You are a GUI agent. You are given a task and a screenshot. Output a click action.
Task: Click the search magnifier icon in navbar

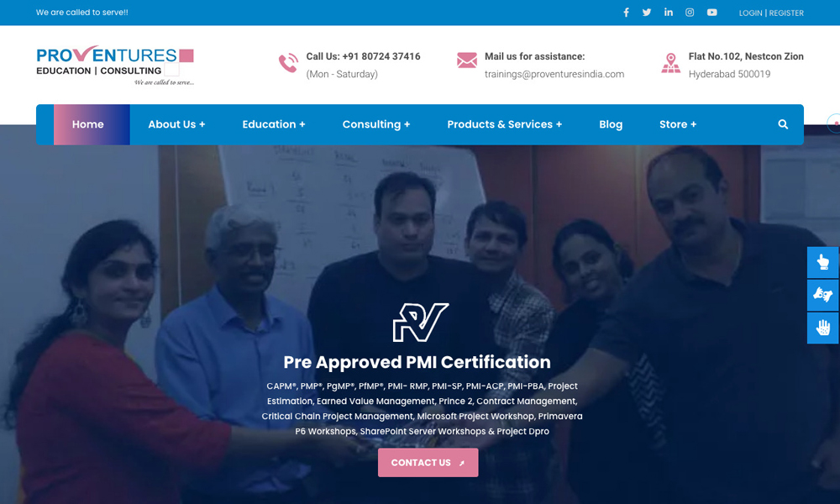coord(783,124)
